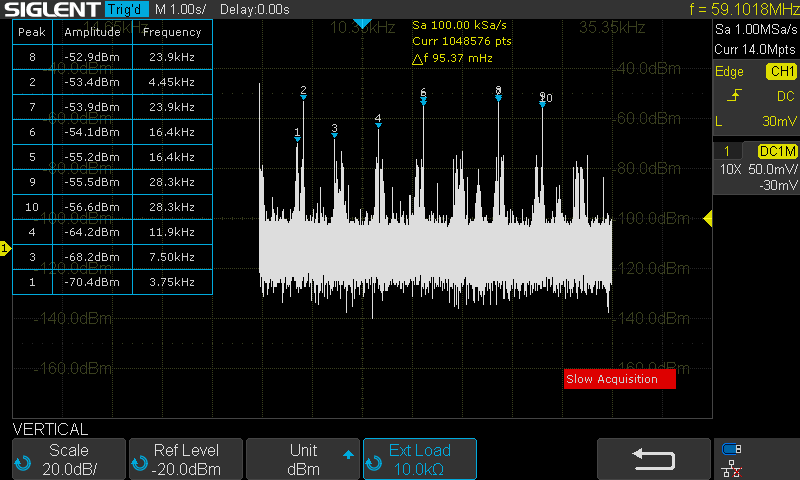Click the Ext Load knob rotate icon
The image size is (800, 480).
[373, 463]
